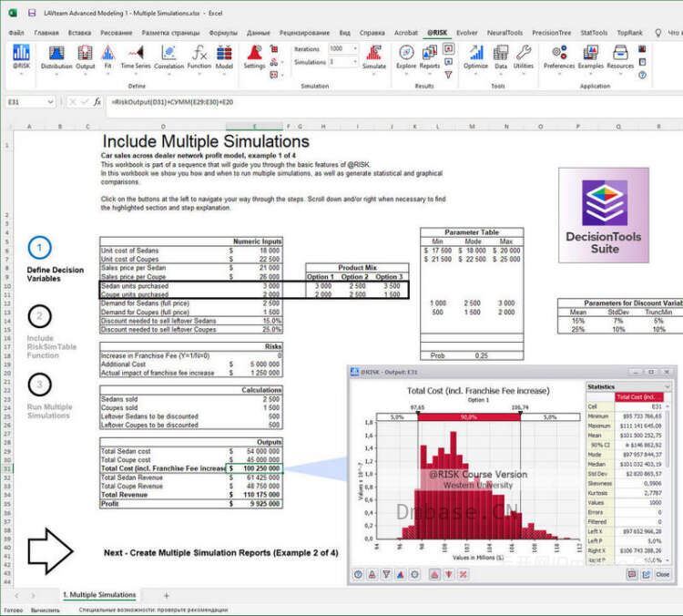Click the Statistics panel vertical scrollbar
The image size is (683, 616).
668,483
